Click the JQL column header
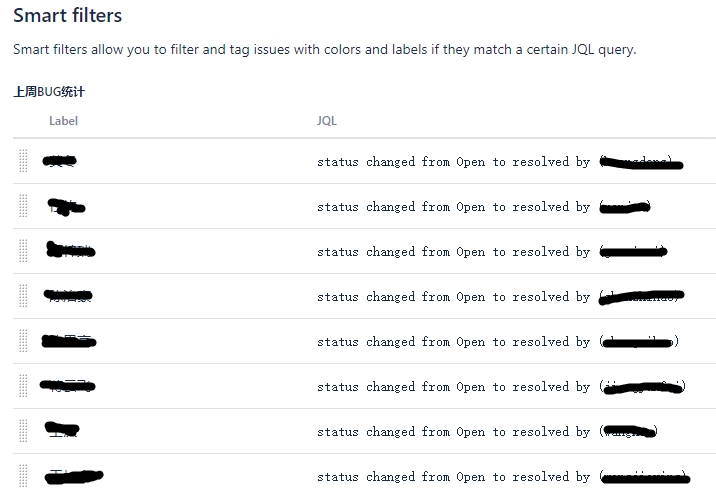Screen dimensions: 716x496 327,121
